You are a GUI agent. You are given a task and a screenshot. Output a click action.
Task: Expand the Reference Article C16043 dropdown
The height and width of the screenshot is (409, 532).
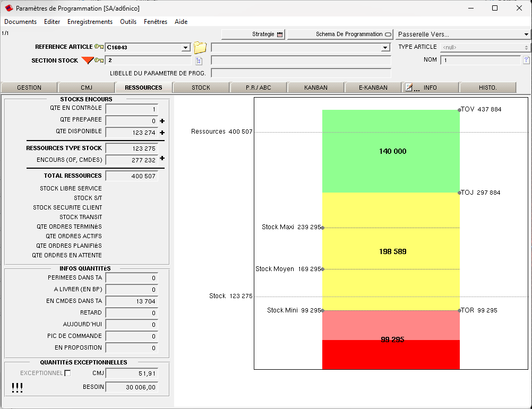pyautogui.click(x=186, y=48)
